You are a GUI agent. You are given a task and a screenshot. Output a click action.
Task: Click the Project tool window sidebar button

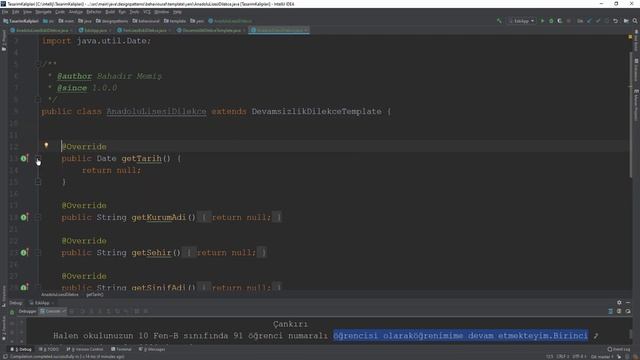(4, 40)
